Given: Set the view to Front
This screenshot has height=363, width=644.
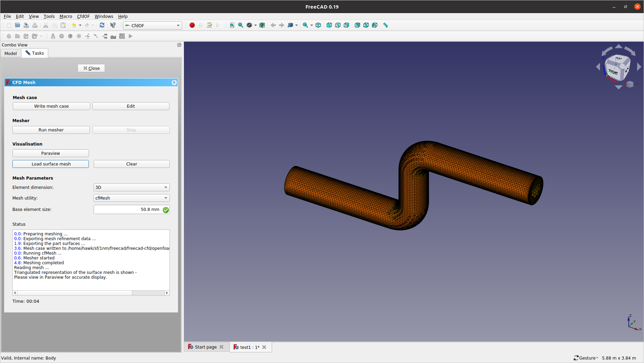Looking at the screenshot, I should [329, 25].
